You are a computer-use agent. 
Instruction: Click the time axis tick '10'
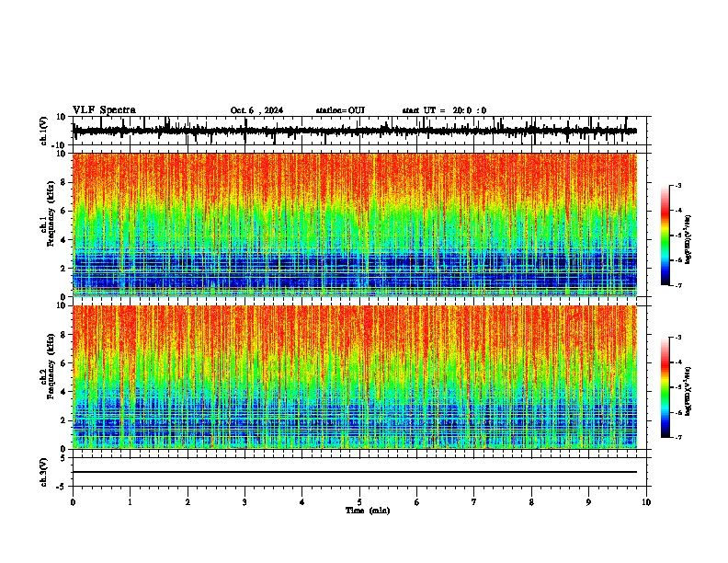[x=646, y=502]
